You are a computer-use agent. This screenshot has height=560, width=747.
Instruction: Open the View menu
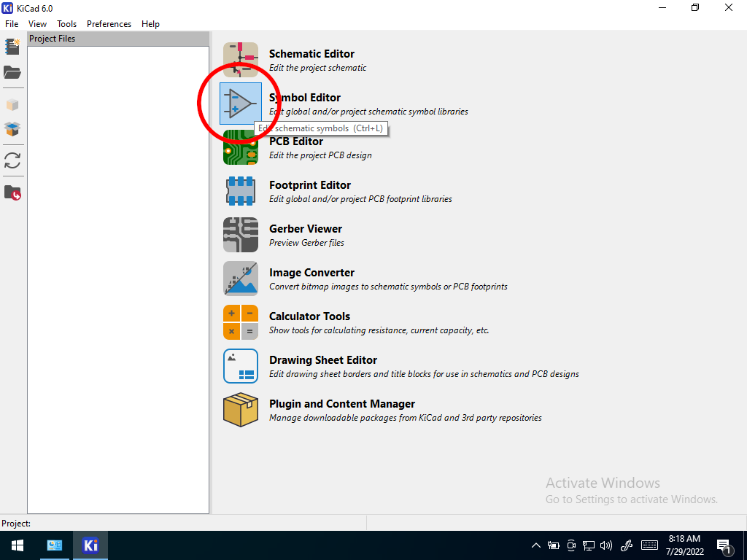point(37,24)
